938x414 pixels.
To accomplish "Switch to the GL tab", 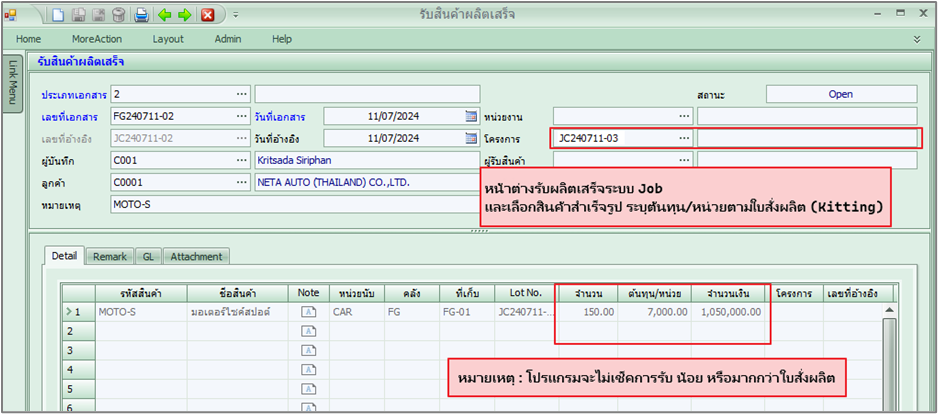I will point(148,256).
